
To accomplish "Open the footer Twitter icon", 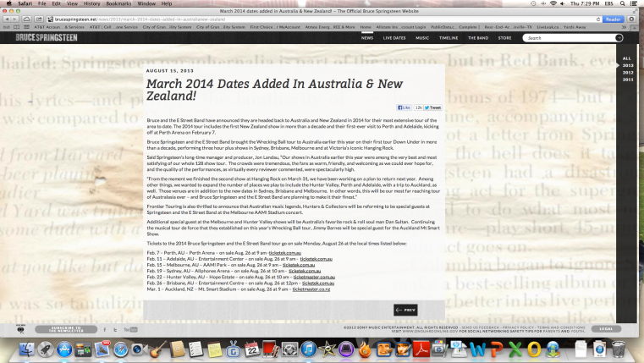I will [115, 330].
